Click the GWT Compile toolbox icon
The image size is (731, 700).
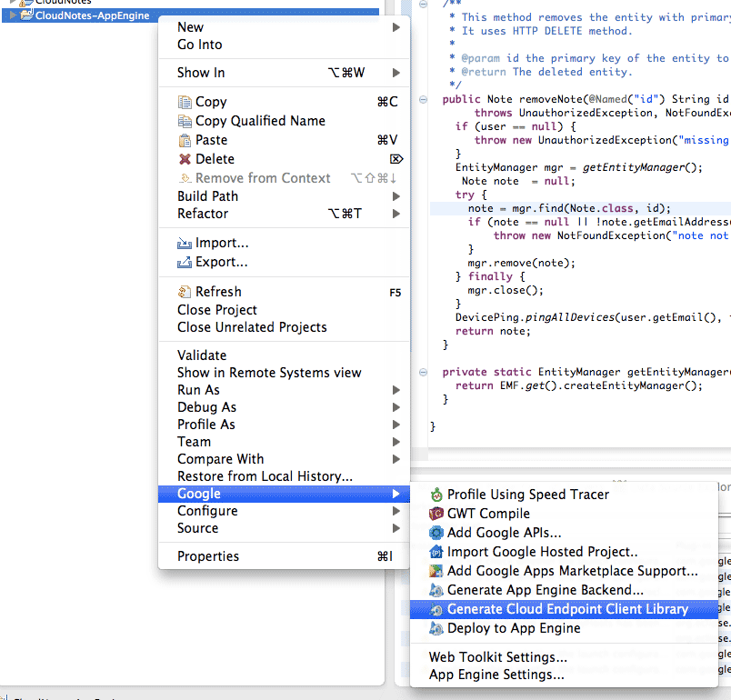pyautogui.click(x=436, y=514)
